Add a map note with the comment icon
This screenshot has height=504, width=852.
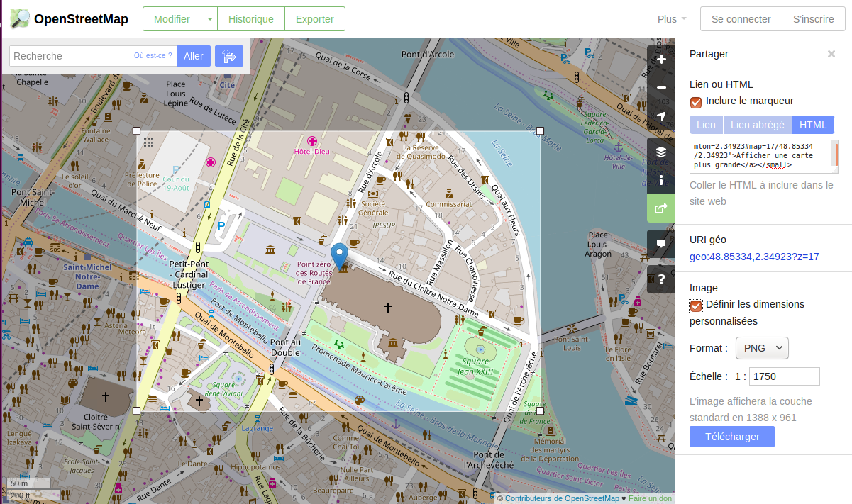click(661, 243)
